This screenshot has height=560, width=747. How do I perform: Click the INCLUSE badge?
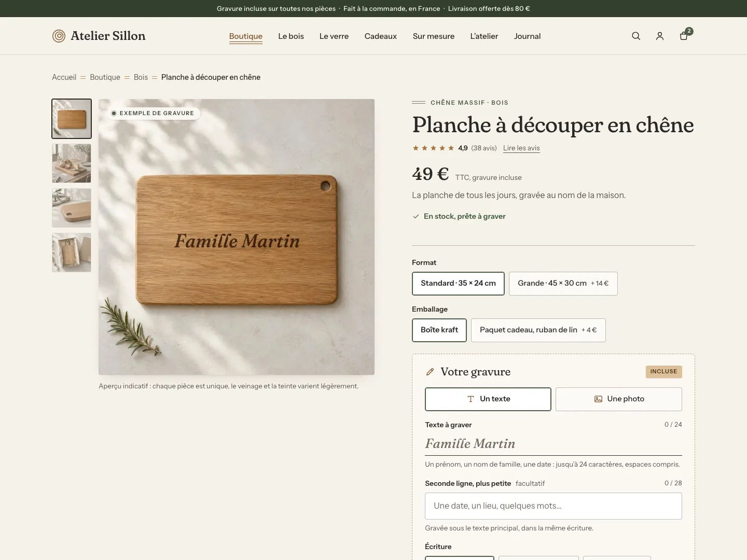tap(664, 372)
